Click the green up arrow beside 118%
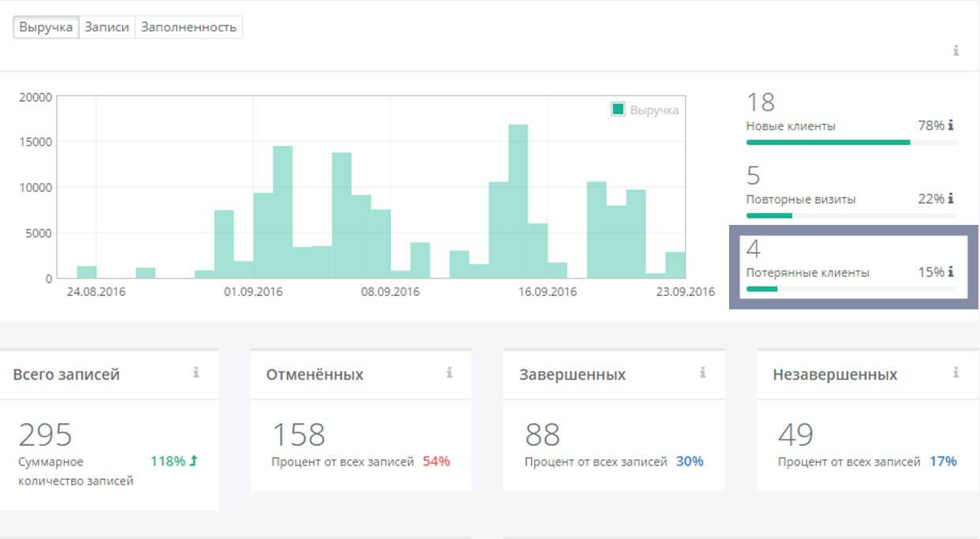Screen dimensions: 980x539 193,461
